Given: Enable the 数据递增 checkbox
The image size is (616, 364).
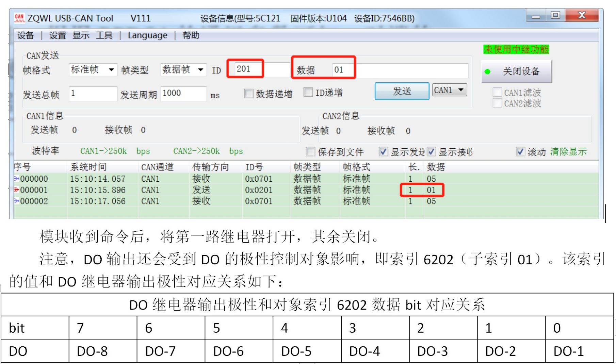Looking at the screenshot, I should pos(249,94).
